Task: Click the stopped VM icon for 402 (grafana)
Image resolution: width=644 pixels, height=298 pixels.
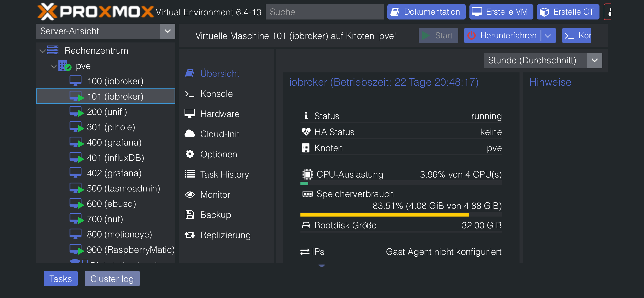Action: coord(76,173)
